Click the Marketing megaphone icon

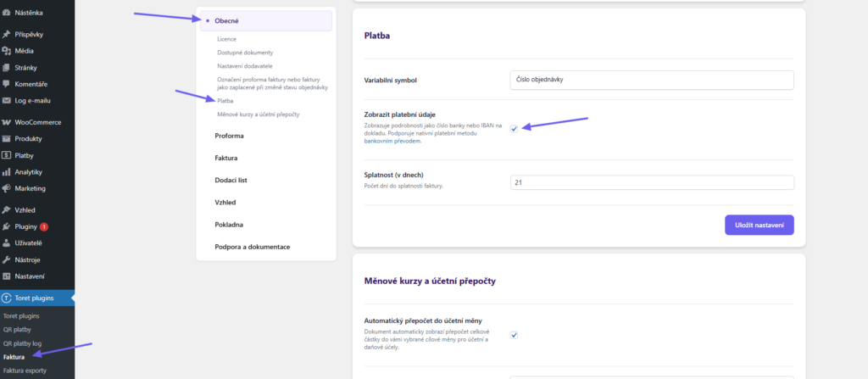pos(7,188)
